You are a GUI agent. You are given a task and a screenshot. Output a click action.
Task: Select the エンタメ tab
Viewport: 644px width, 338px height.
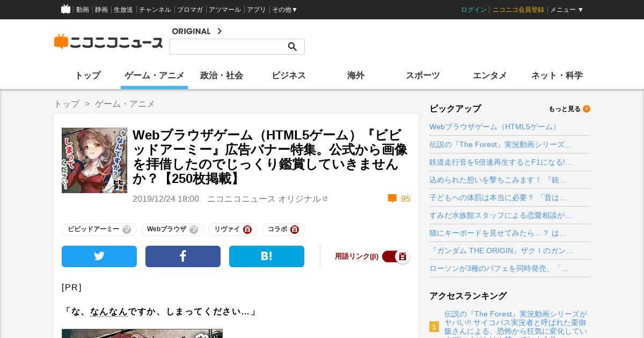(490, 76)
